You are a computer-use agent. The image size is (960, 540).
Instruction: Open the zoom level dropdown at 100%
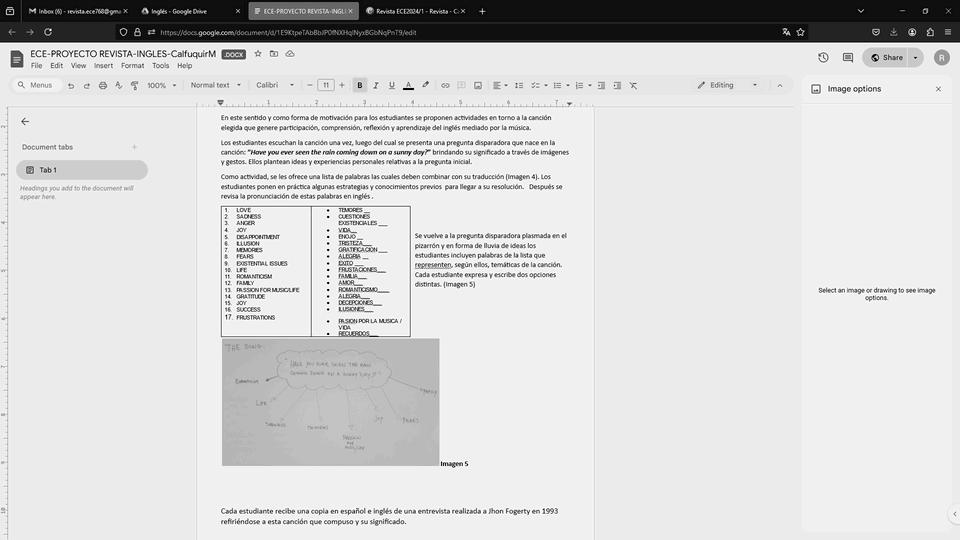click(x=162, y=86)
